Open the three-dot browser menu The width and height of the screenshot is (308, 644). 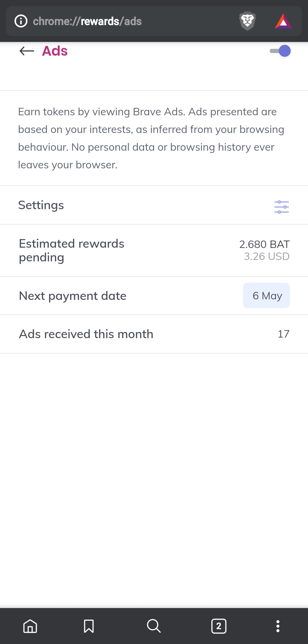tap(278, 626)
